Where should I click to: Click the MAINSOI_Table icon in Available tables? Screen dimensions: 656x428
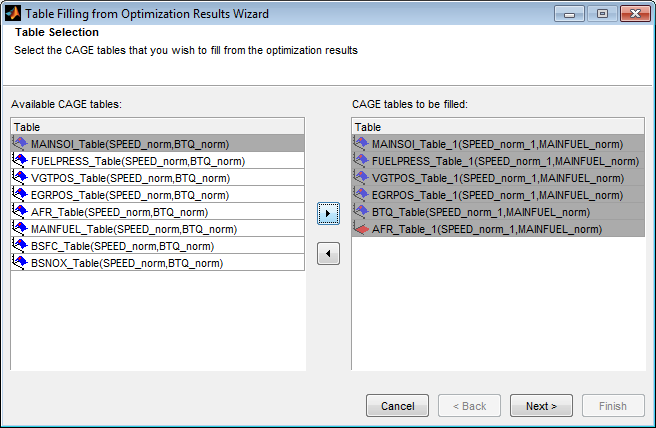click(x=20, y=144)
